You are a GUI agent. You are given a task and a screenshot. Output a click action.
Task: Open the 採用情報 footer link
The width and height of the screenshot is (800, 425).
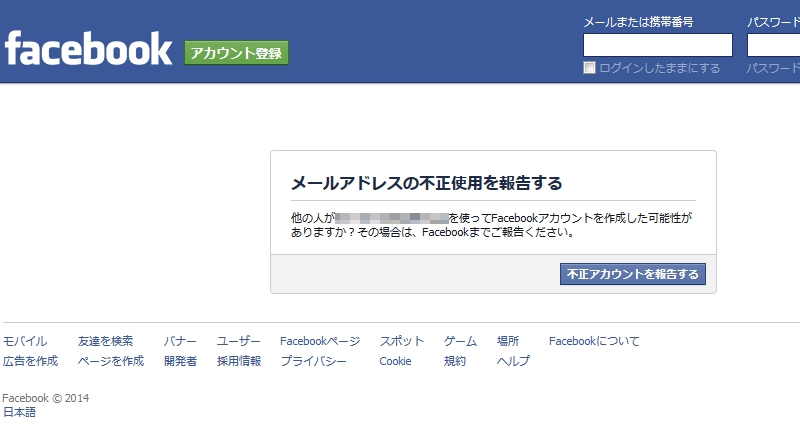click(239, 361)
